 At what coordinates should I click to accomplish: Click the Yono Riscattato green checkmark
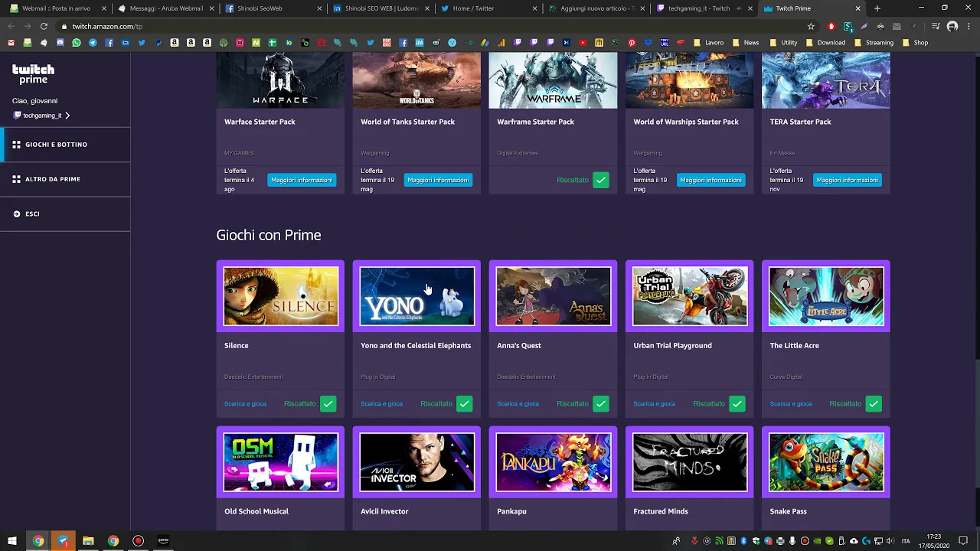[465, 403]
